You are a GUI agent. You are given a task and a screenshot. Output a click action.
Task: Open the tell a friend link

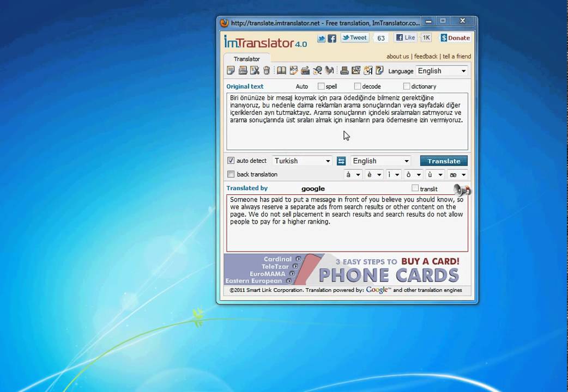click(457, 57)
